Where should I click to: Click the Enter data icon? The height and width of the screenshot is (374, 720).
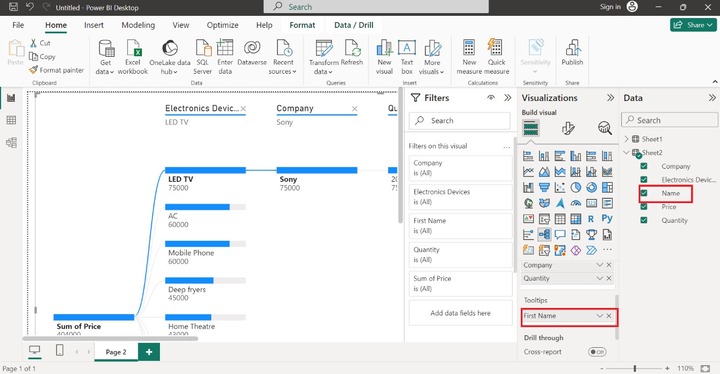225,48
